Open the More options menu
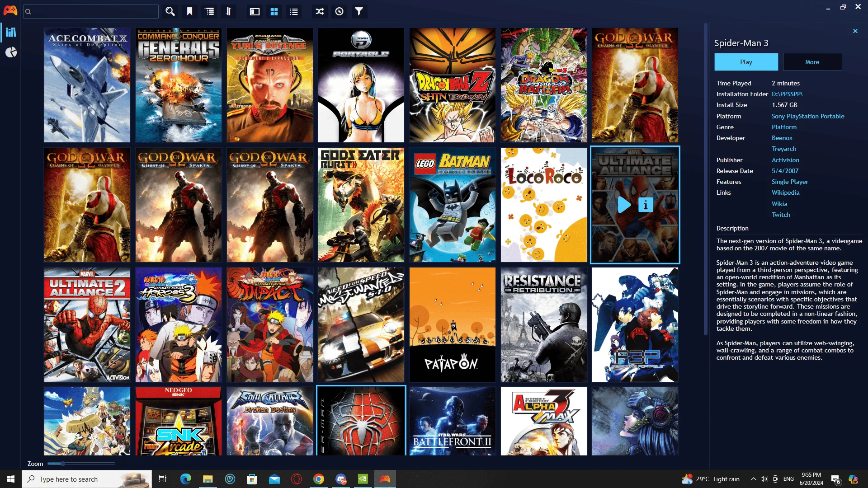This screenshot has height=488, width=868. (x=812, y=62)
